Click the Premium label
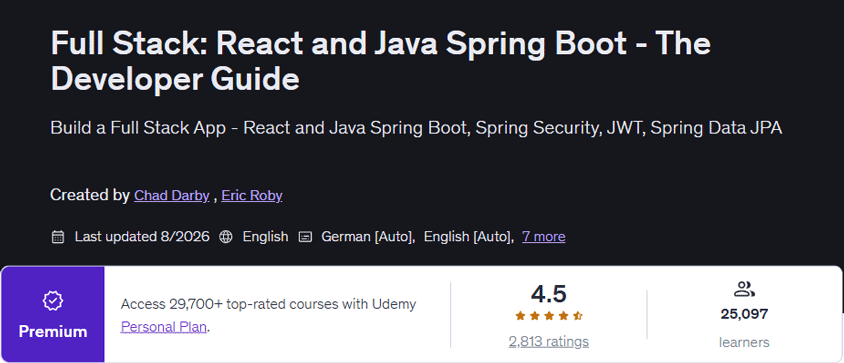The height and width of the screenshot is (363, 844). [x=53, y=331]
